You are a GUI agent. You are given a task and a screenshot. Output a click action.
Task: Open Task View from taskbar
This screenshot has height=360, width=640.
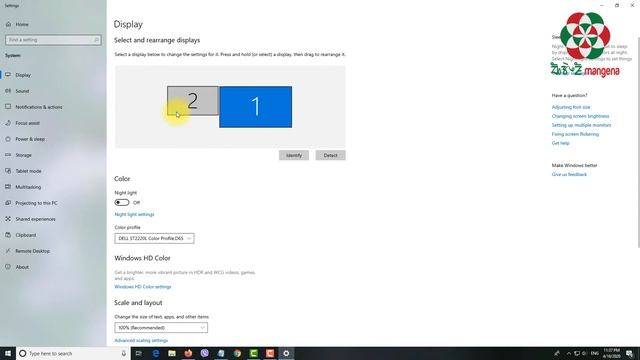[139, 353]
